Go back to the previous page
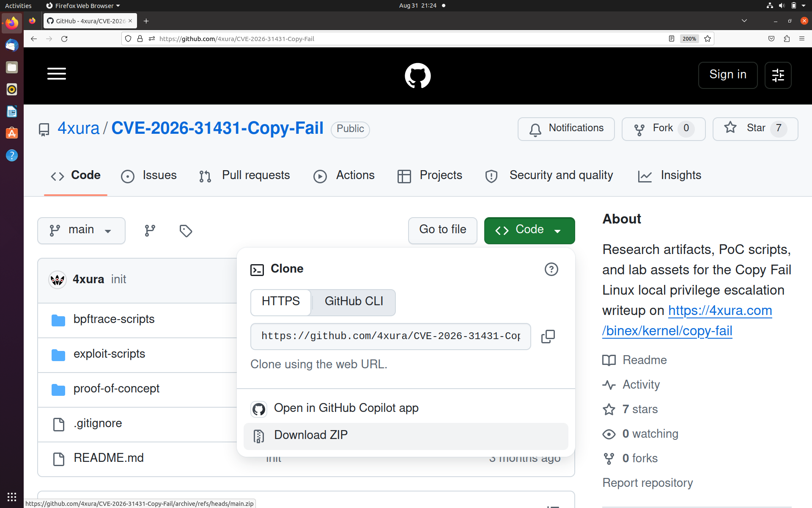The width and height of the screenshot is (812, 508). click(x=34, y=39)
